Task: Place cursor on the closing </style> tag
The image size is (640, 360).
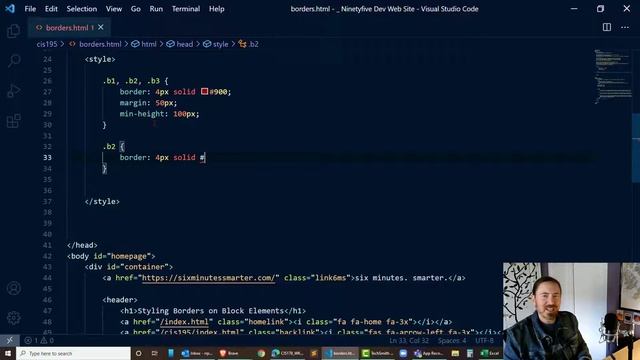Action: click(102, 201)
